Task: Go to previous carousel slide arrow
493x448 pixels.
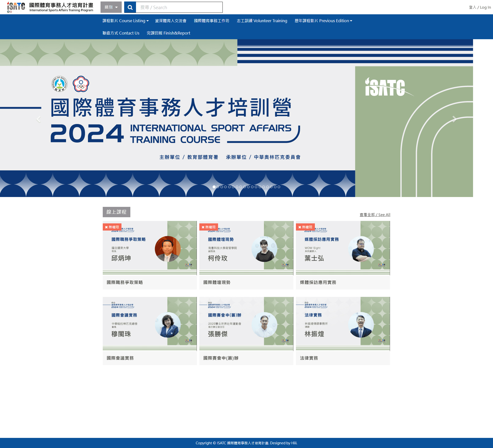Action: (x=38, y=119)
